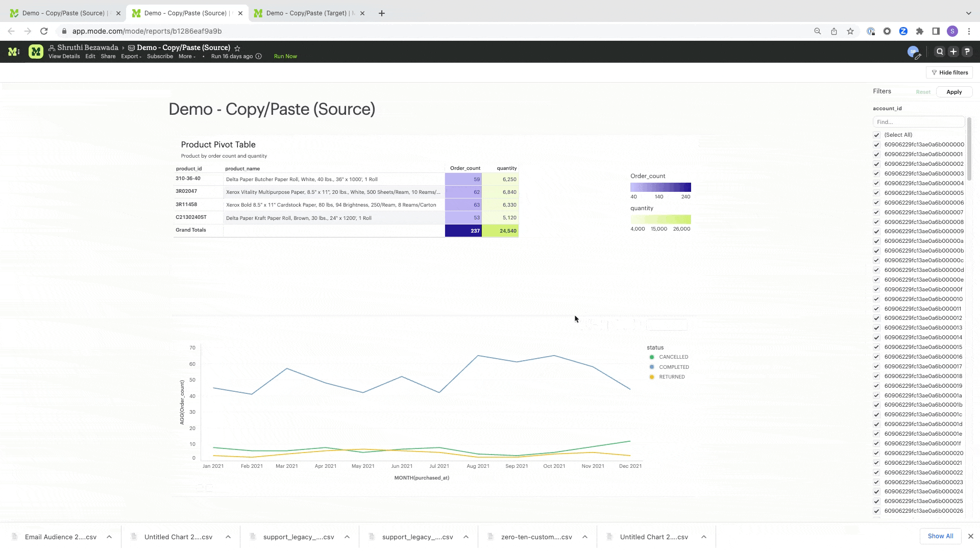Click the green workspace M icon
980x551 pixels.
click(x=36, y=52)
